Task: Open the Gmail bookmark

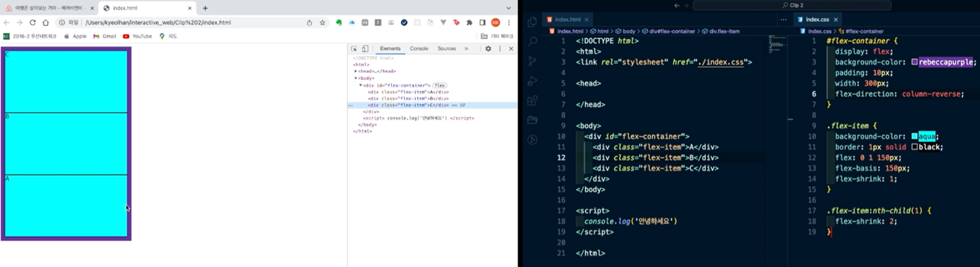Action: click(104, 36)
